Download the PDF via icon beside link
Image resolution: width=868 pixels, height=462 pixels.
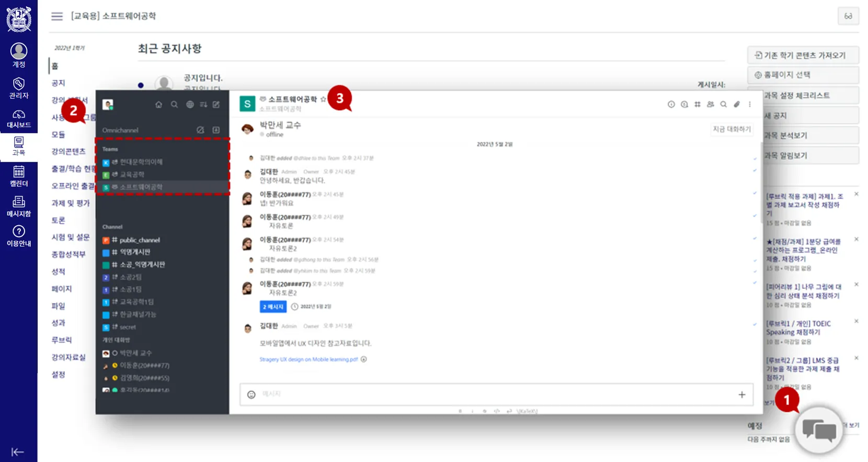tap(364, 359)
